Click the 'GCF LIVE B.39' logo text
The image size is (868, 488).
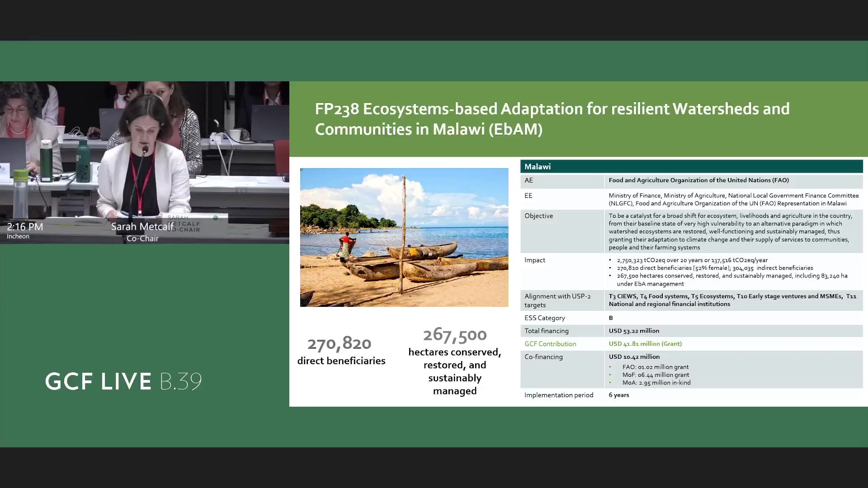(123, 381)
